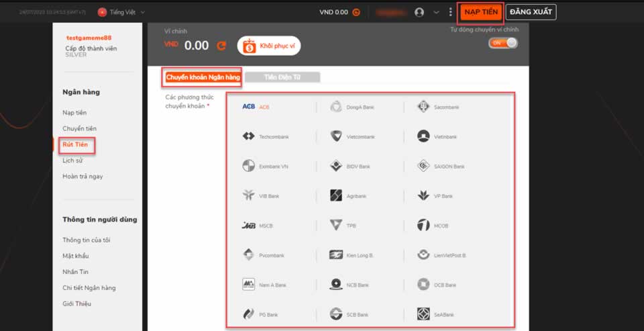Switch to Chuyển khoản Ngân hàng tab
This screenshot has height=331, width=644.
[x=203, y=77]
